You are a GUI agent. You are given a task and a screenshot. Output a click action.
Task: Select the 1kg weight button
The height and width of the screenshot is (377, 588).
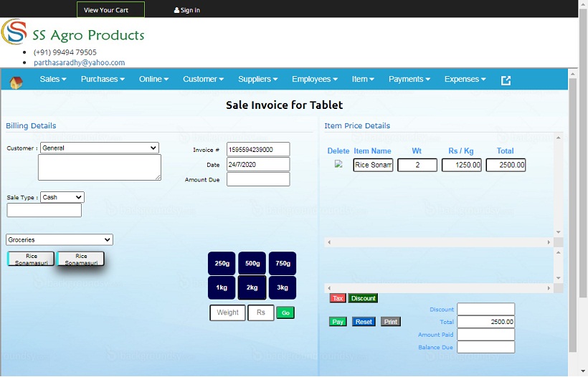tap(222, 288)
